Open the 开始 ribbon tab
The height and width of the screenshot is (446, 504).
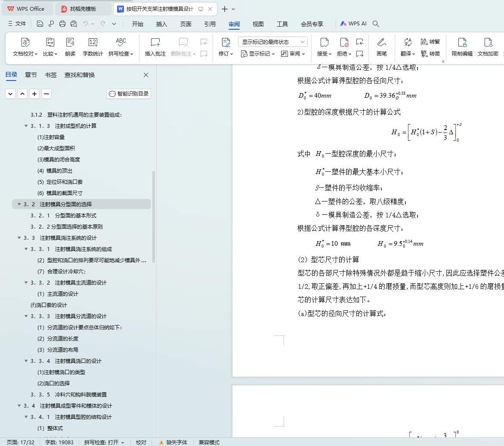[138, 24]
